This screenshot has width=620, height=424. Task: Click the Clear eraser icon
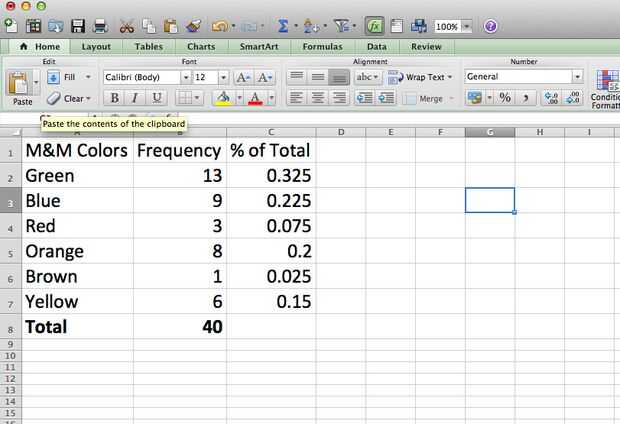pyautogui.click(x=53, y=98)
